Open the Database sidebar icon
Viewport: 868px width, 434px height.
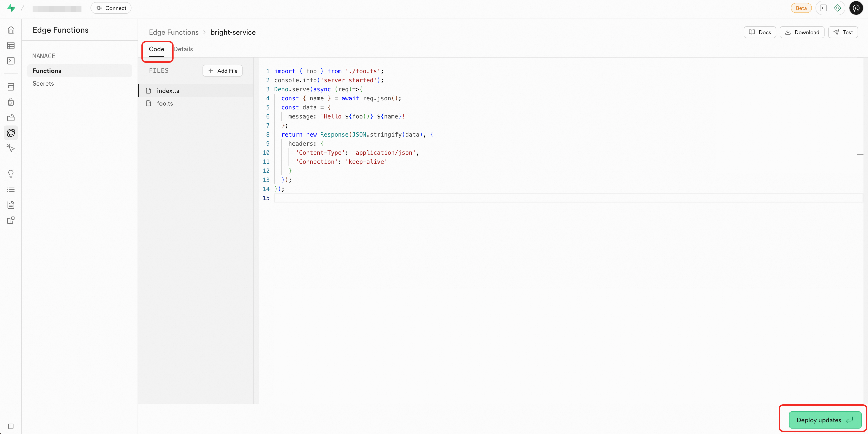[x=11, y=87]
